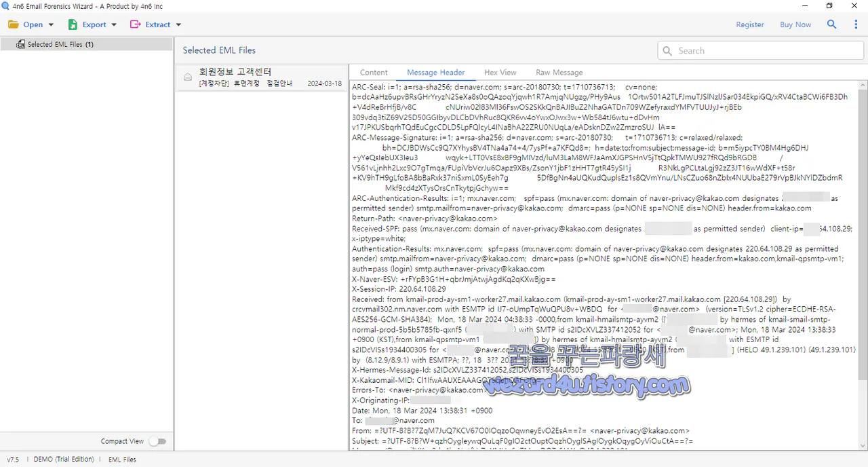This screenshot has width=868, height=467.
Task: Click the EML files icon in tree
Action: click(x=20, y=44)
